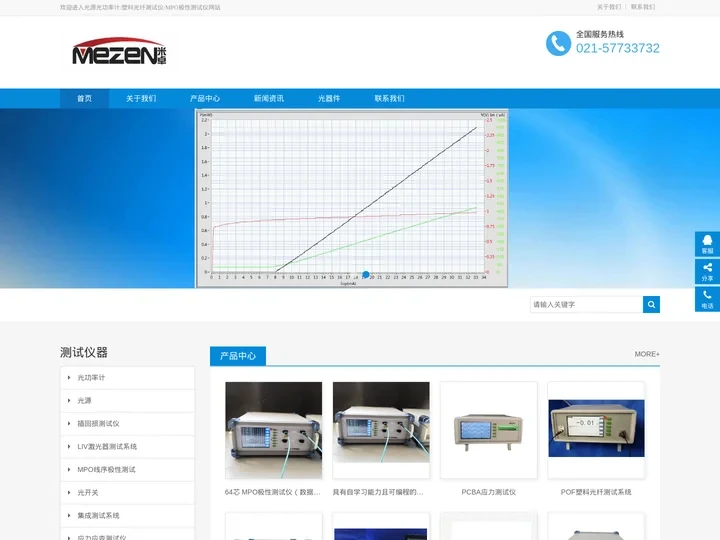This screenshot has width=720, height=540.
Task: Click the carousel dot under the chart
Action: coord(366,275)
